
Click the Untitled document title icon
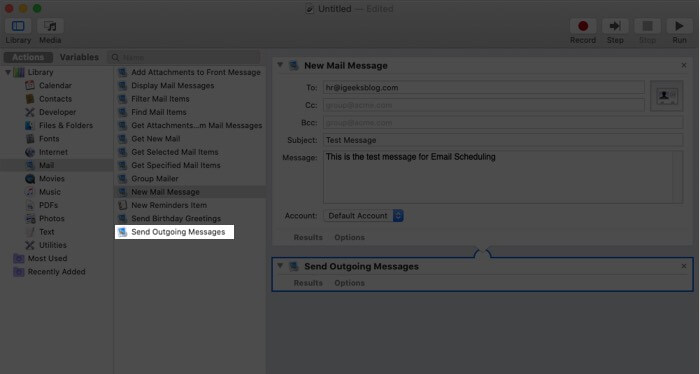pos(309,9)
